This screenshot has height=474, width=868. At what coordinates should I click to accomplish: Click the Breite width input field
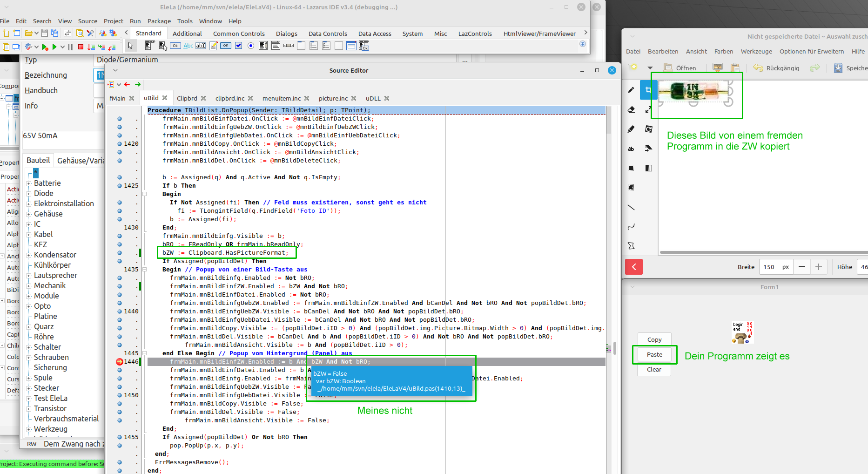point(769,267)
